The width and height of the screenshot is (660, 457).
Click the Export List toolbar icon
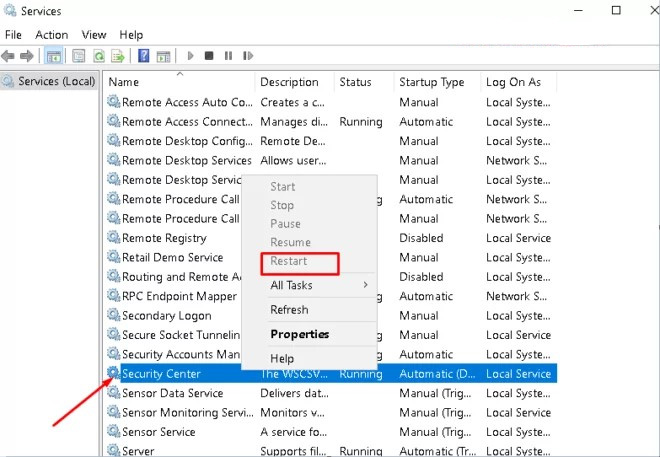tap(118, 56)
